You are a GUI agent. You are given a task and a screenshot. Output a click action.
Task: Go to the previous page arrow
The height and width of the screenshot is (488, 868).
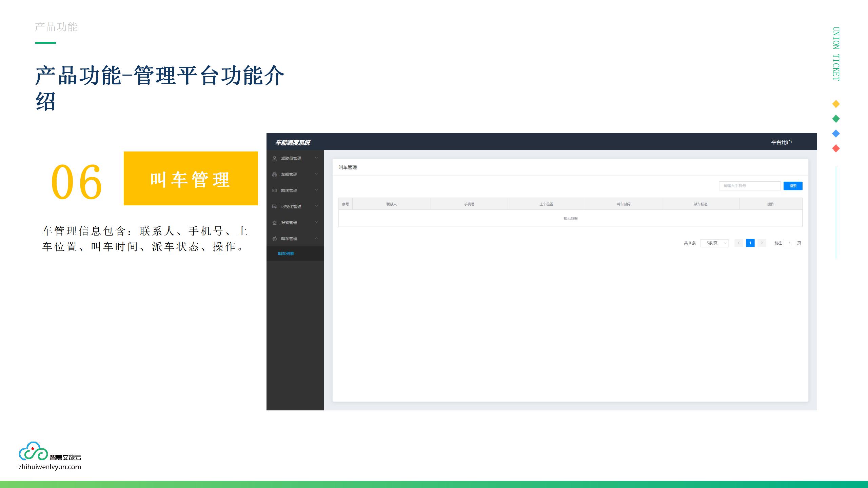pos(739,243)
